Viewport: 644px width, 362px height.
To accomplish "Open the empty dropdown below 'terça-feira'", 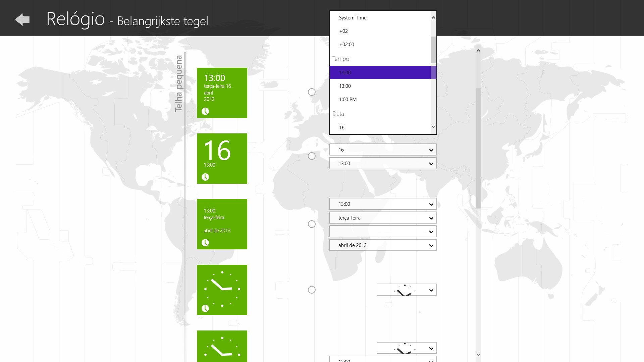I will click(383, 232).
